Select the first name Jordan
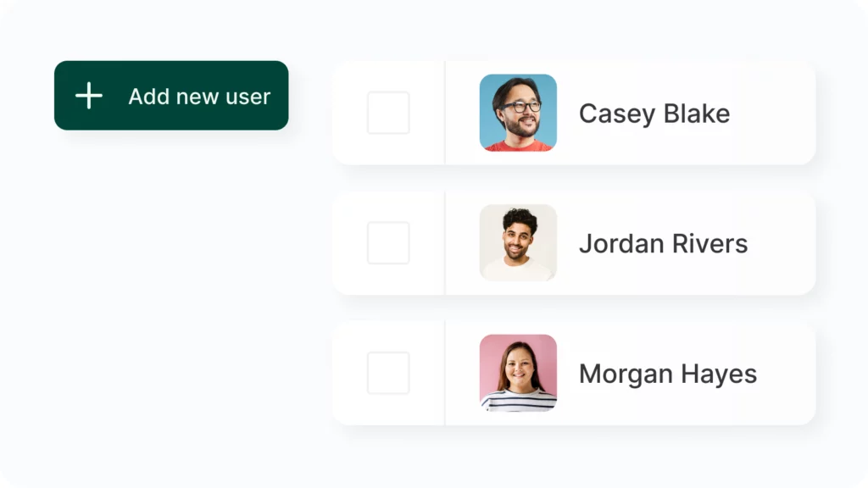Viewport: 868px width, 488px height. tap(616, 244)
